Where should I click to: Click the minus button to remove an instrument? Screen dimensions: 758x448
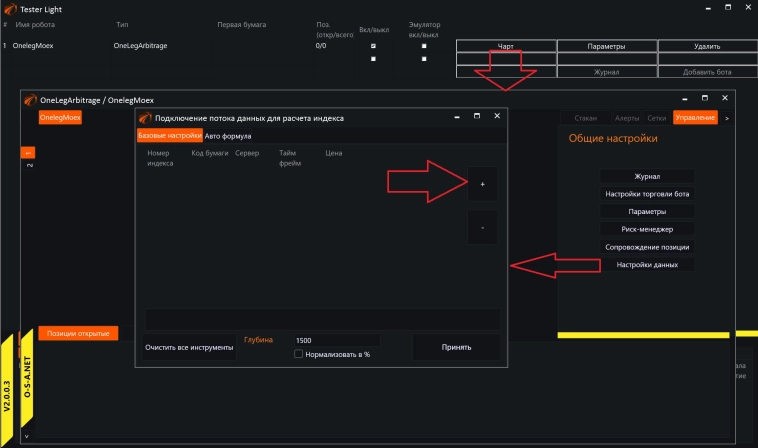click(482, 228)
